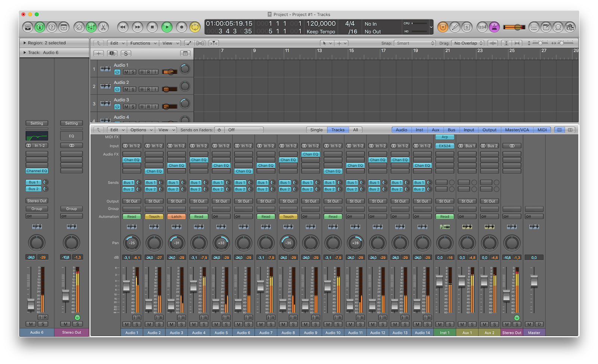
Task: Click the Rewind transport button
Action: (123, 27)
